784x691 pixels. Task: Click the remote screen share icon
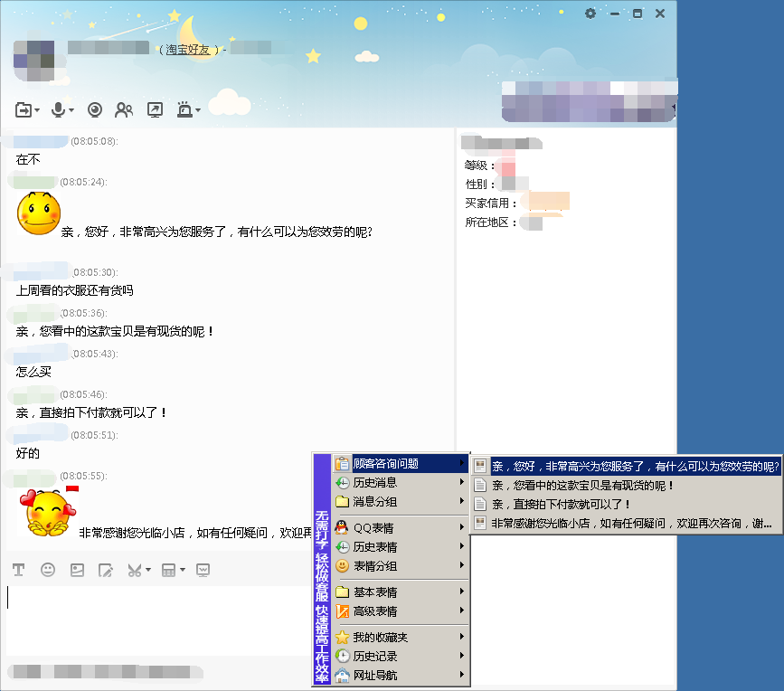point(155,109)
